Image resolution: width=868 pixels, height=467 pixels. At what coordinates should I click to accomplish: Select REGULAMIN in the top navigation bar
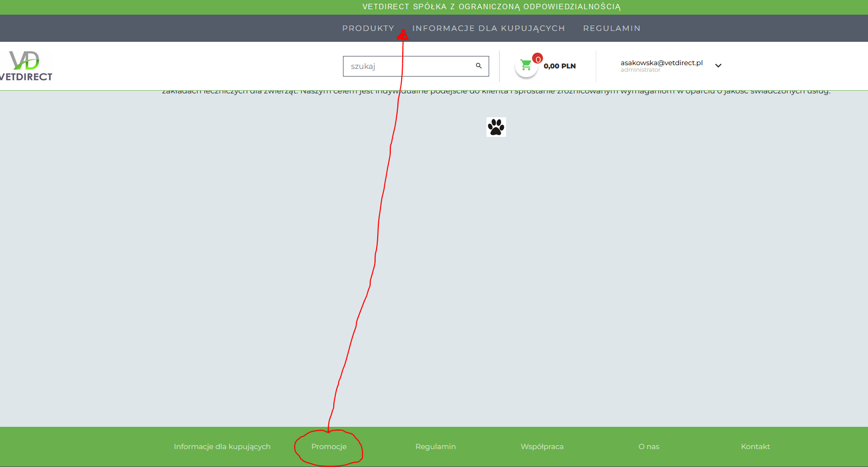click(611, 28)
